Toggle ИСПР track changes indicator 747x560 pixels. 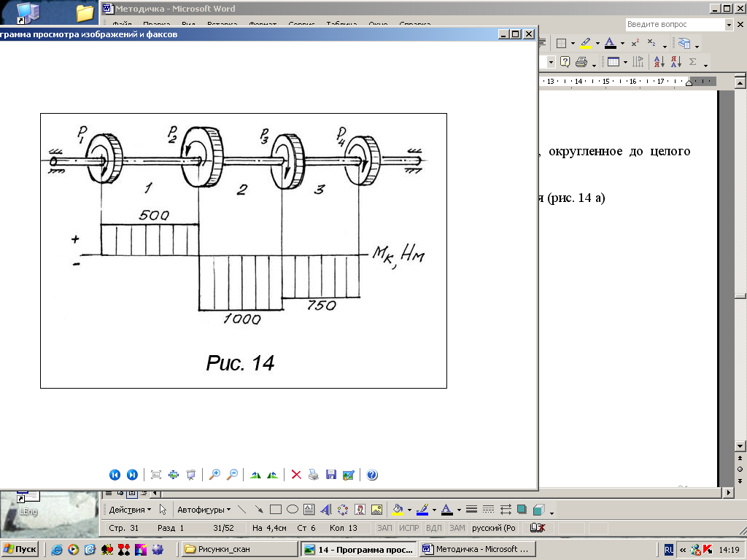[x=409, y=528]
